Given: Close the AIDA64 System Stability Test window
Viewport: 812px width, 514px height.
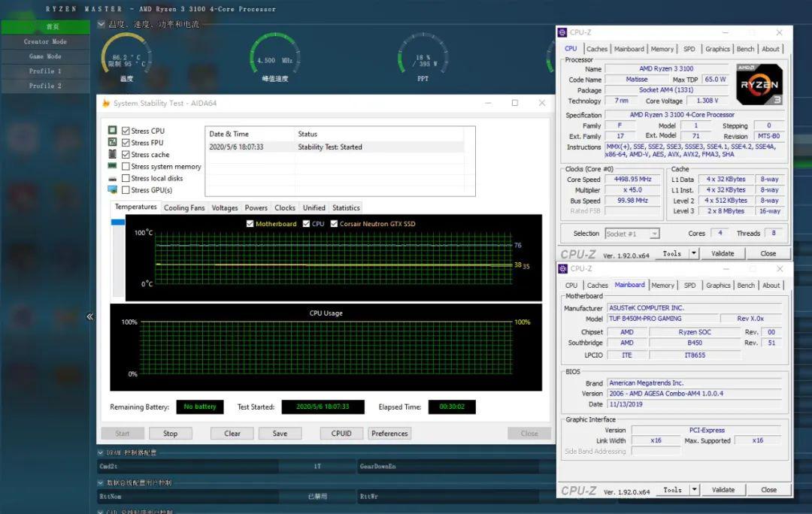Looking at the screenshot, I should tap(541, 103).
